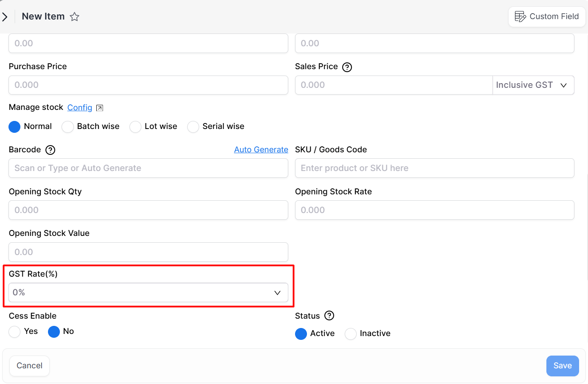This screenshot has width=588, height=384.
Task: Click the Status help question mark icon
Action: pos(329,316)
